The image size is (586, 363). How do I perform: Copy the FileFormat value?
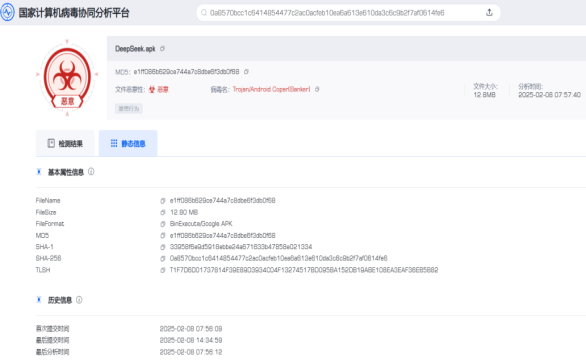pos(163,224)
